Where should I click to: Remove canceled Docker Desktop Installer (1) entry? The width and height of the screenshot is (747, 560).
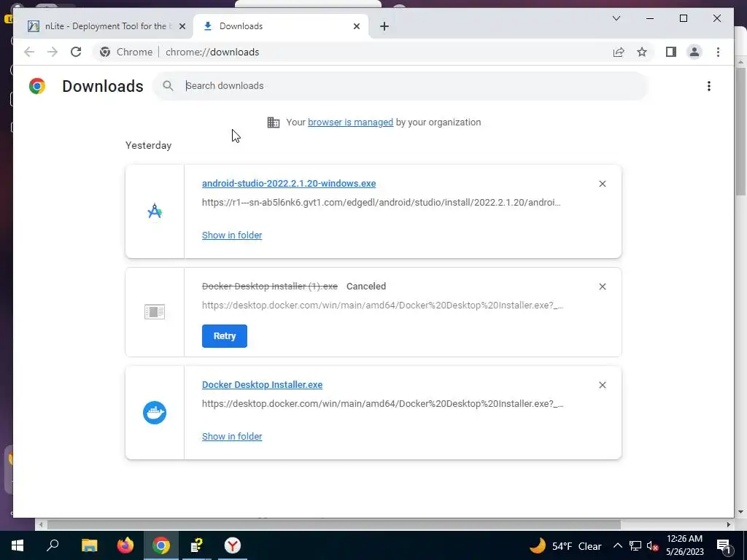coord(602,287)
